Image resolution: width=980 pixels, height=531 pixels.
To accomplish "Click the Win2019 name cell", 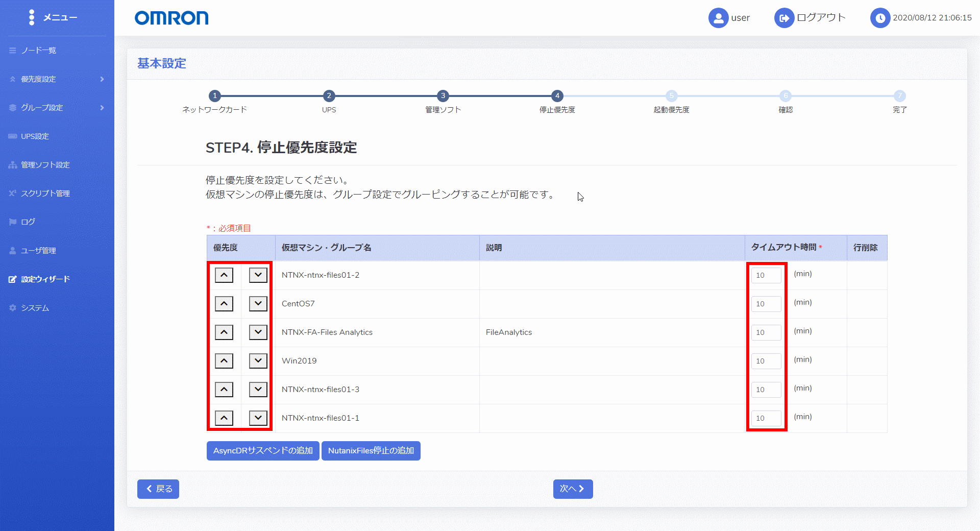I will coord(377,361).
